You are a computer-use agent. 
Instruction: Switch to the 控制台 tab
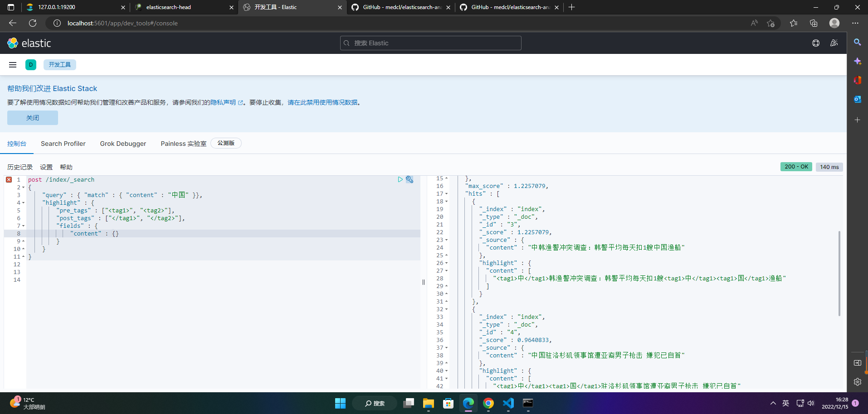pyautogui.click(x=17, y=144)
